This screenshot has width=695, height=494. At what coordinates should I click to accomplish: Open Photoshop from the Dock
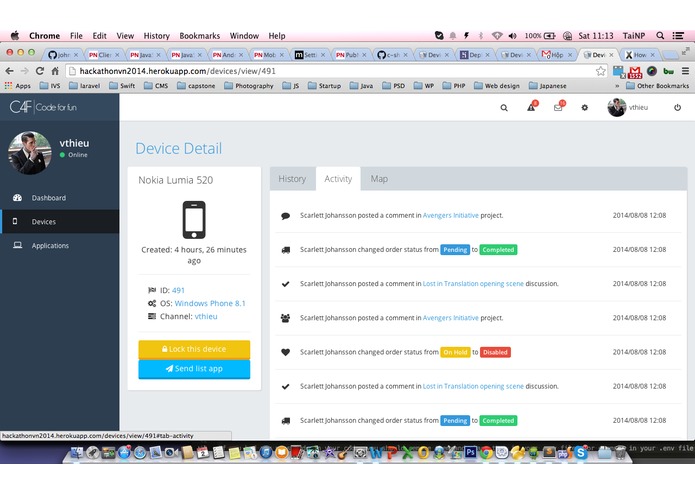(470, 452)
